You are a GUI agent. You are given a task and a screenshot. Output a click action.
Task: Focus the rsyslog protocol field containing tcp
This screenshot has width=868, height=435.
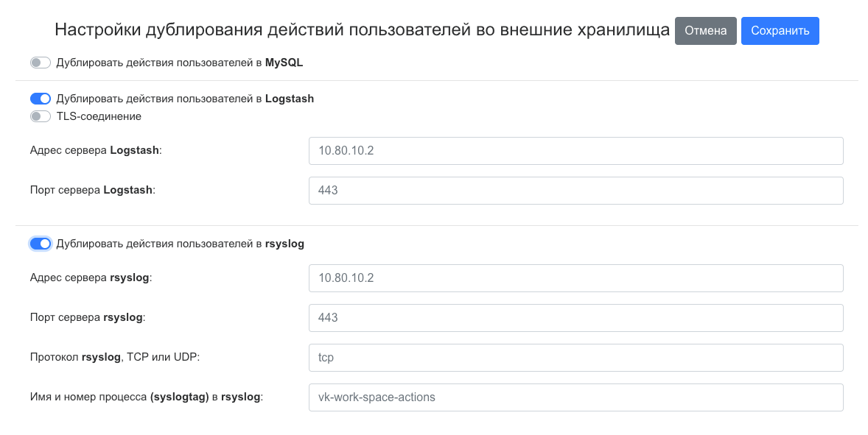click(575, 358)
